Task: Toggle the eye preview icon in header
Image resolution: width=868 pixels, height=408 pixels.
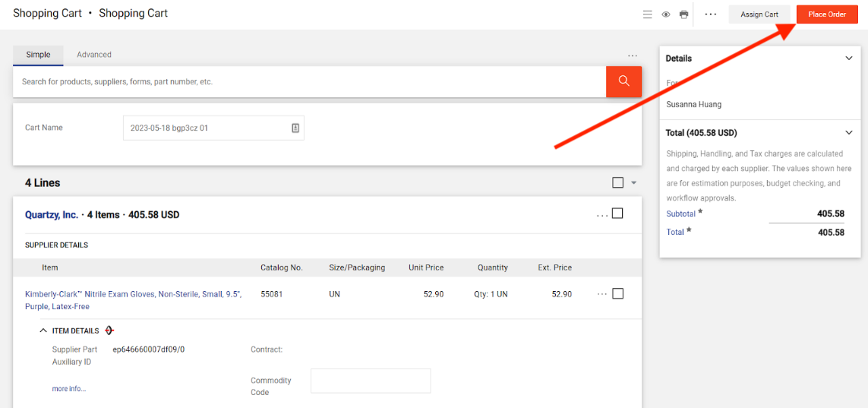Action: pyautogui.click(x=665, y=14)
